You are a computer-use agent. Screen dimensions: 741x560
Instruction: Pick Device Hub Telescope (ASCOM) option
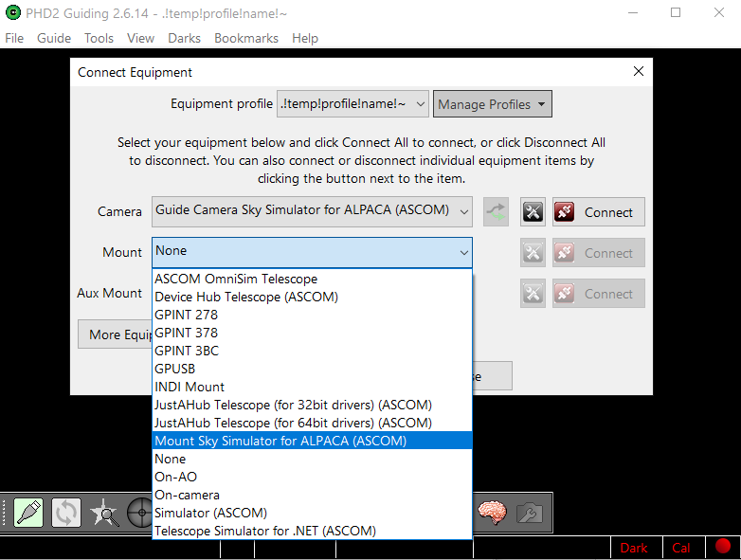pos(246,297)
